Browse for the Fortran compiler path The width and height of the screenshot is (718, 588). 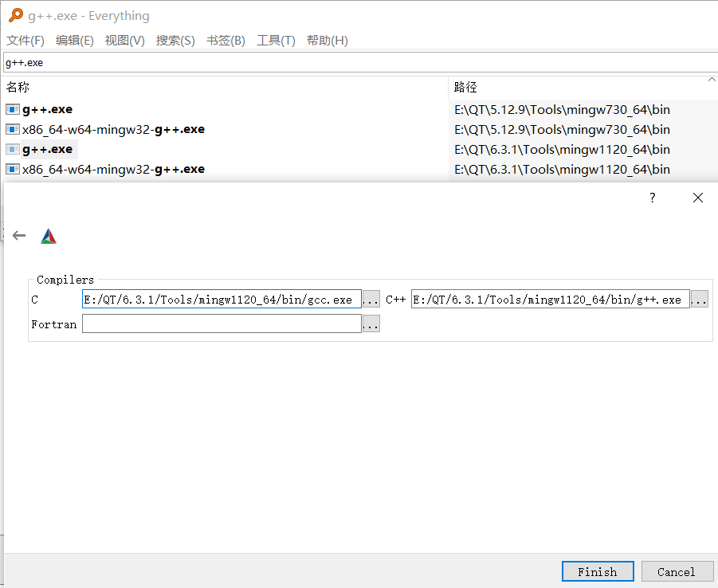(x=371, y=323)
